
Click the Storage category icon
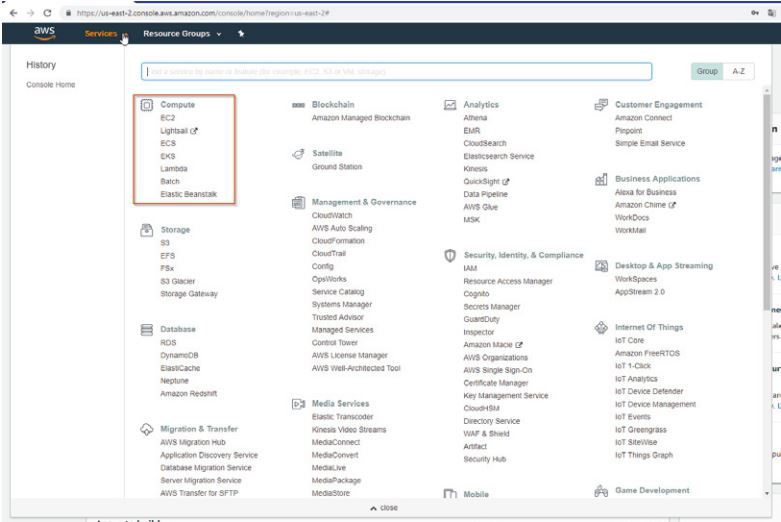click(x=146, y=230)
